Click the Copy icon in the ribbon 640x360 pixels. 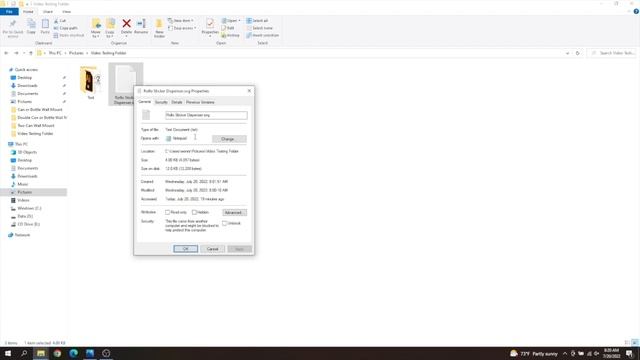tap(31, 27)
